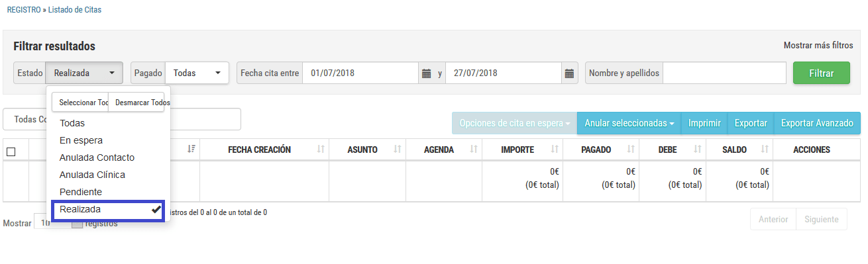Sort by ASUNTO column arrows
Screen dimensions: 868x264
pos(398,150)
